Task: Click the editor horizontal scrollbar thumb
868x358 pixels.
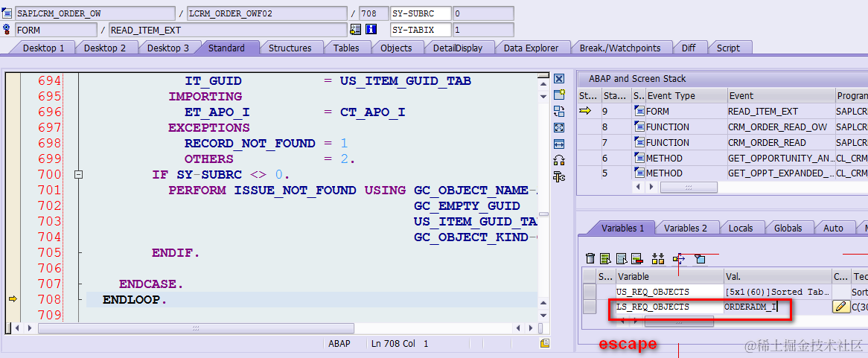Action: tap(195, 328)
